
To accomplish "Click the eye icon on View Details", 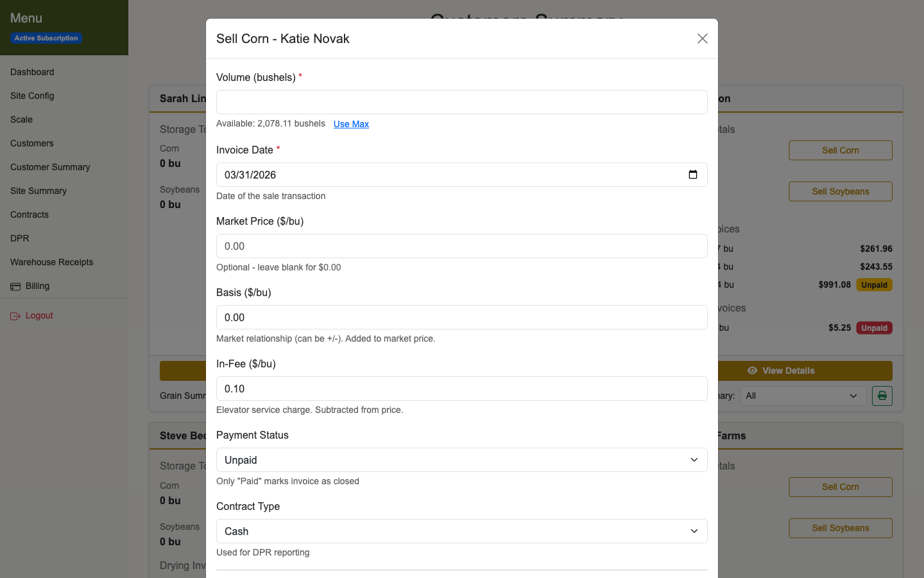I will pos(752,371).
